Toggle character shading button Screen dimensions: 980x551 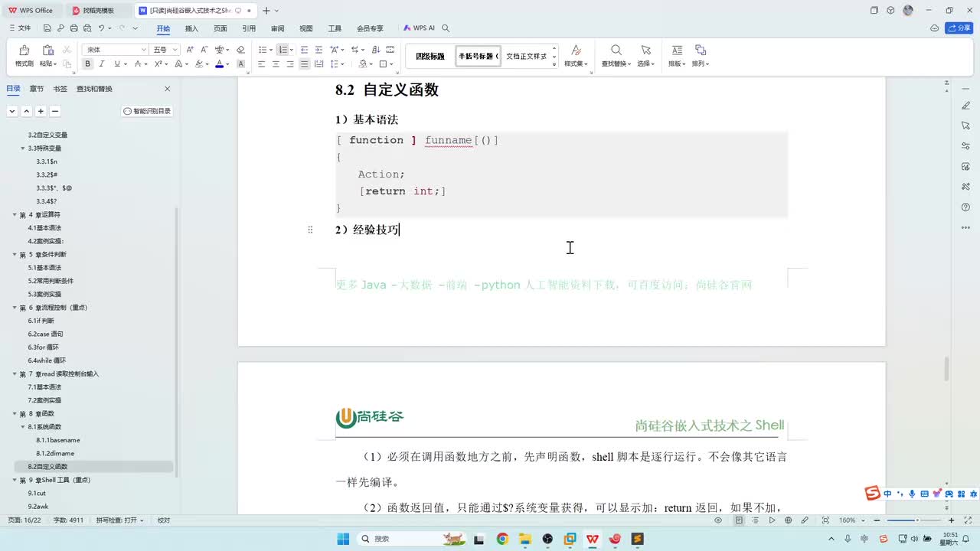[240, 64]
